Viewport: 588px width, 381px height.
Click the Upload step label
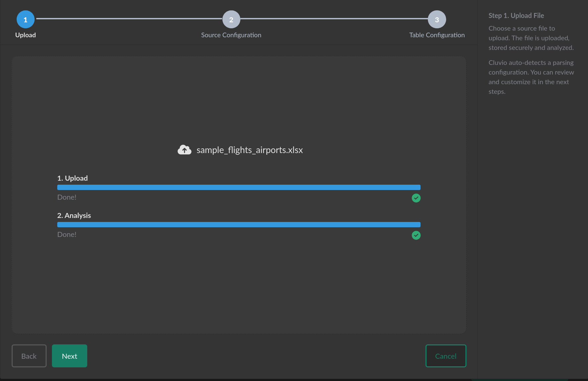coord(25,35)
